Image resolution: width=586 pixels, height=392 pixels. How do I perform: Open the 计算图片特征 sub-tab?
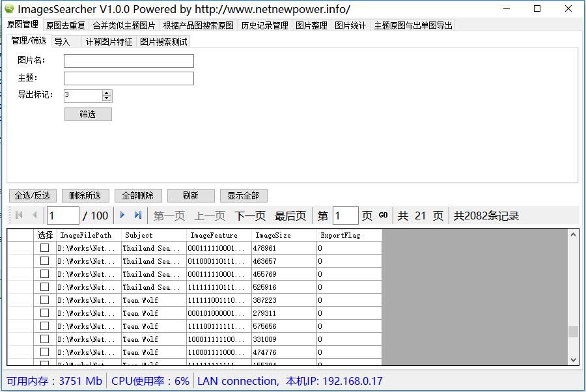(109, 42)
